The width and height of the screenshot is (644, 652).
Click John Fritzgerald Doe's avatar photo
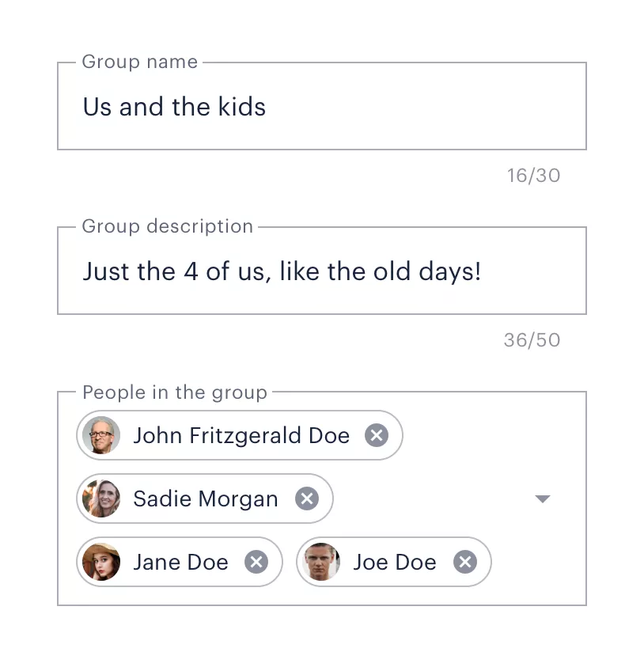pos(101,435)
